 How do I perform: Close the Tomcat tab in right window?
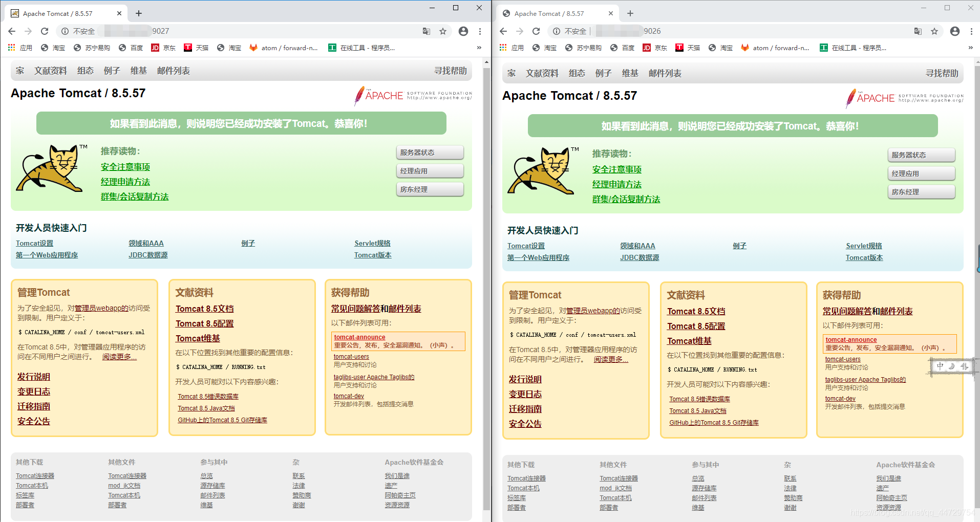pos(611,13)
